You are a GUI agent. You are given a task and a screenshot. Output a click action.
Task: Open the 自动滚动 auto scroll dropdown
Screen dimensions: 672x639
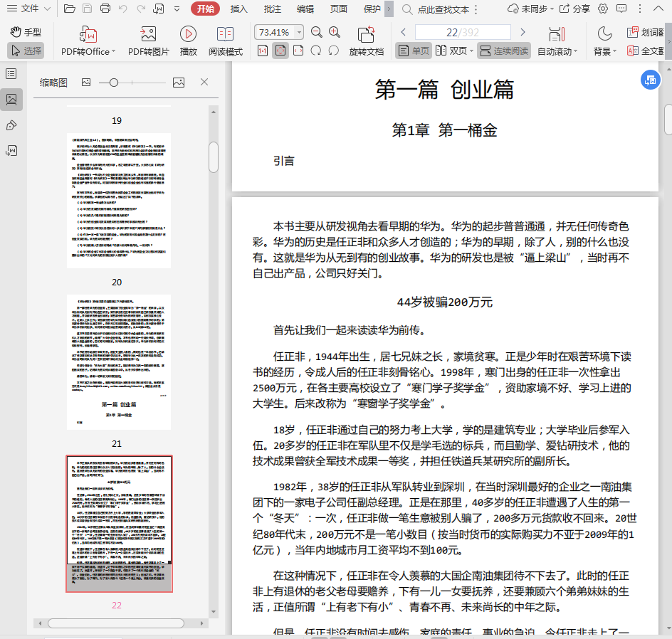(557, 41)
